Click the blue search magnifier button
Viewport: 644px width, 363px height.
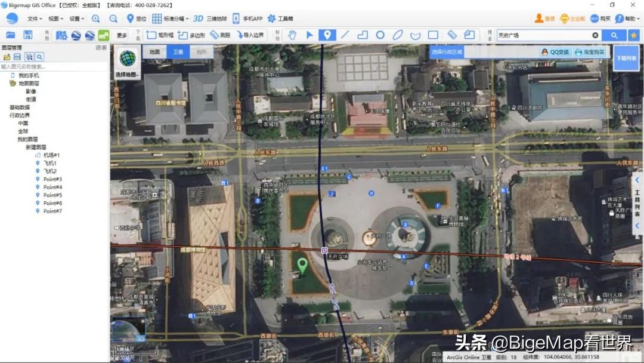(x=614, y=35)
